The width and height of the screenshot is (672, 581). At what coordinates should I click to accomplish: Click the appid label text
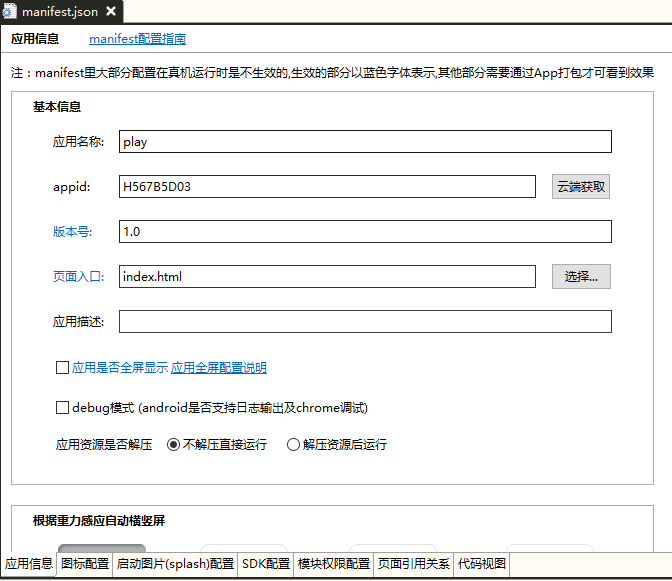(x=72, y=187)
